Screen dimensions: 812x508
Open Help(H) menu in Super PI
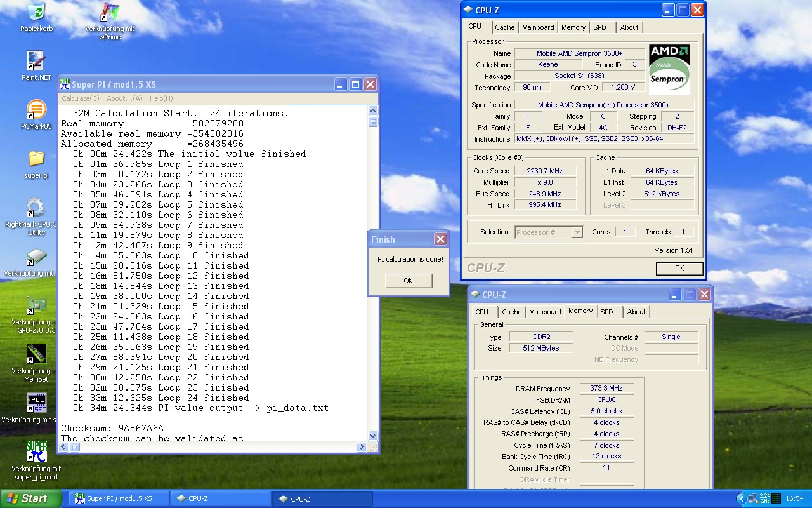161,98
